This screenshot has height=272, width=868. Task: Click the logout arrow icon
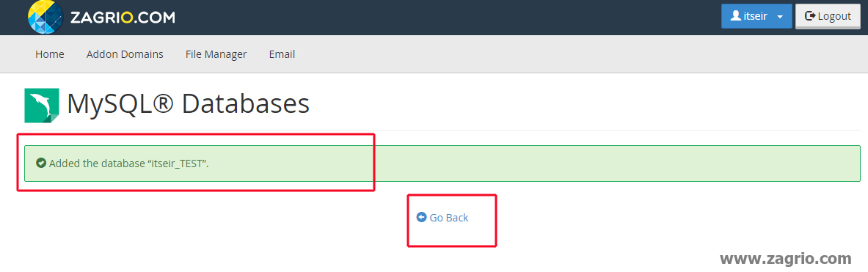click(x=810, y=16)
